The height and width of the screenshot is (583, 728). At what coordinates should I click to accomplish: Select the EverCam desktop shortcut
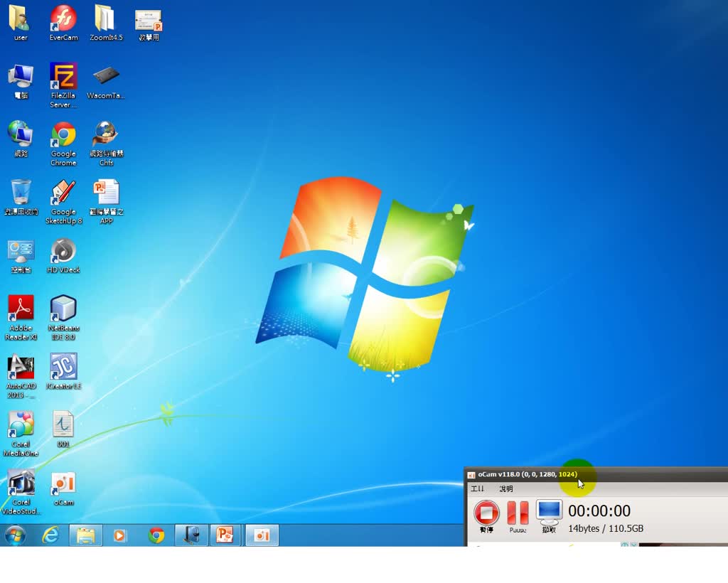[63, 22]
